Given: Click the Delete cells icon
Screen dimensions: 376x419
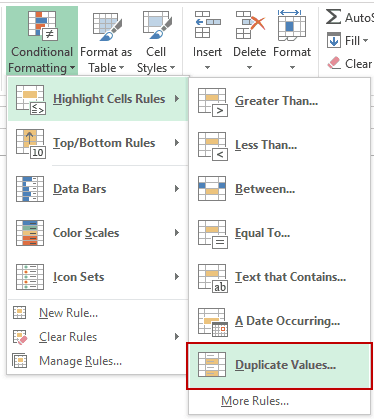Looking at the screenshot, I should click(x=250, y=25).
